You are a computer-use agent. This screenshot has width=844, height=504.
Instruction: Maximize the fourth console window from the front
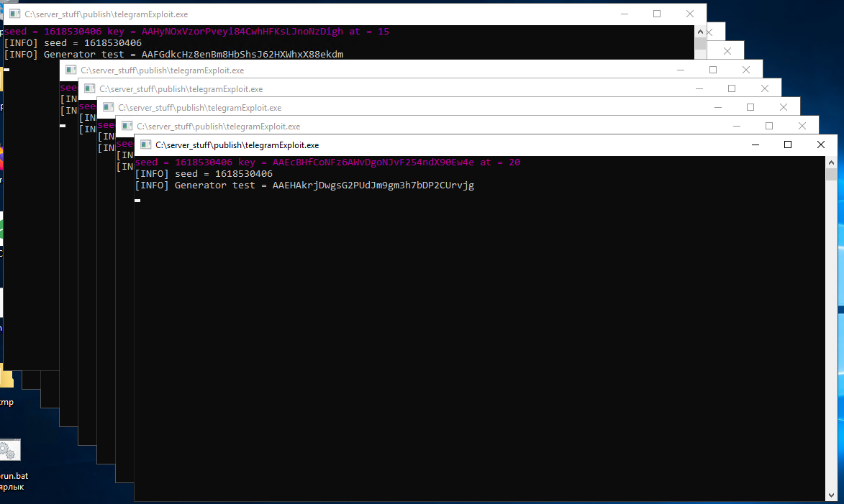[x=732, y=88]
